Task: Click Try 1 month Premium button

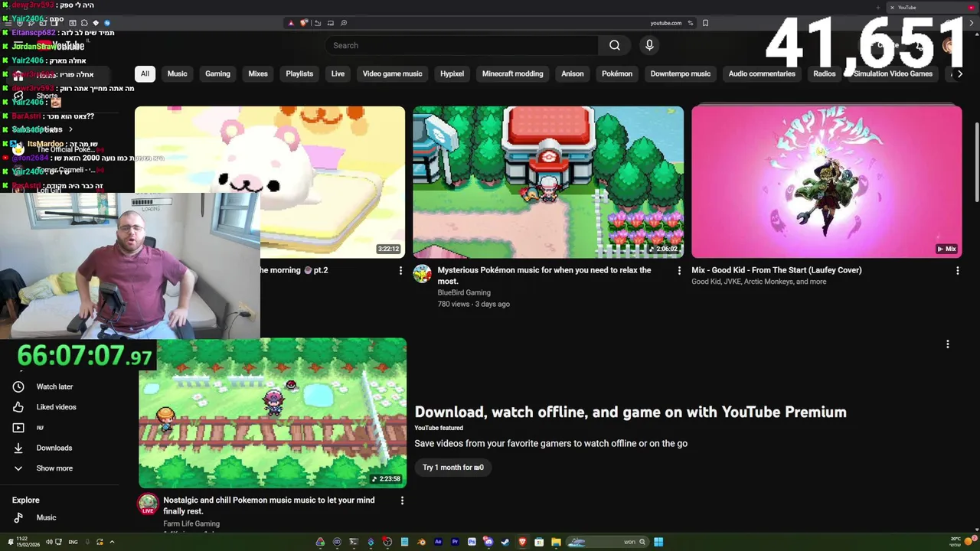Action: [453, 468]
